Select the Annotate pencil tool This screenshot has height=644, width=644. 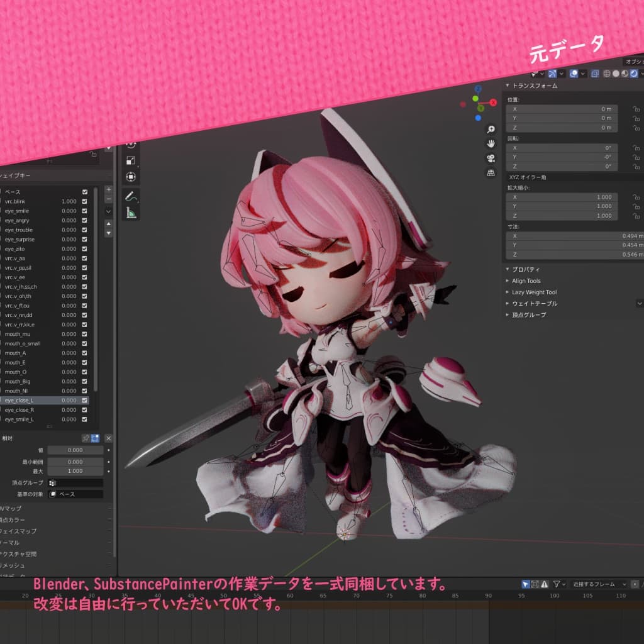(131, 196)
